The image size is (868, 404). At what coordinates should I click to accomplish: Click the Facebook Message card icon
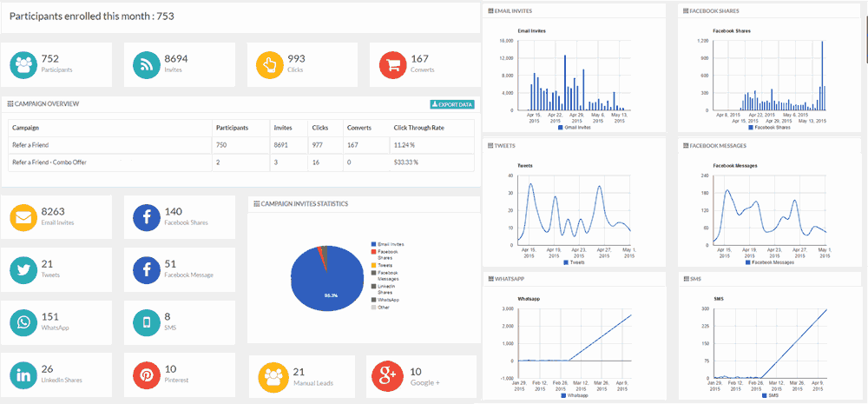pos(147,270)
